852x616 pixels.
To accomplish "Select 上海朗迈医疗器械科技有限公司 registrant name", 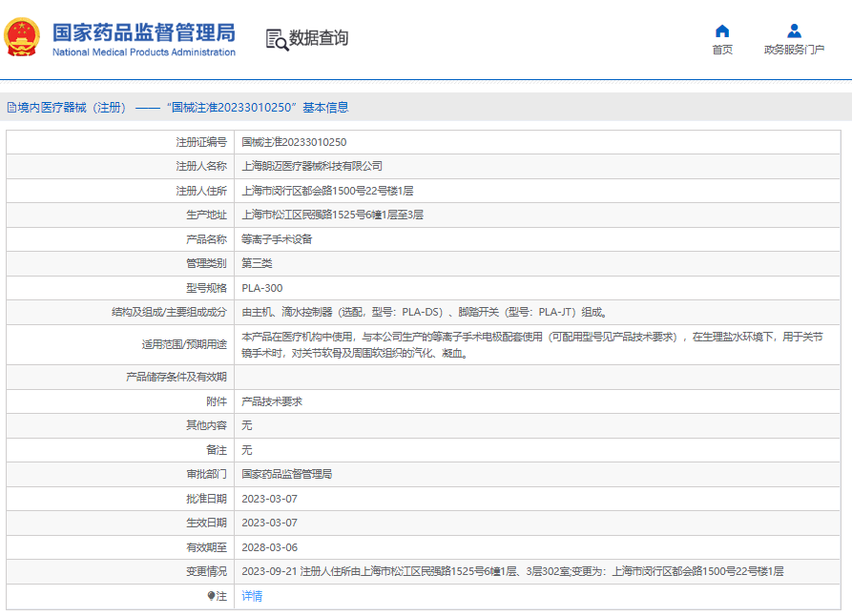I will (312, 166).
